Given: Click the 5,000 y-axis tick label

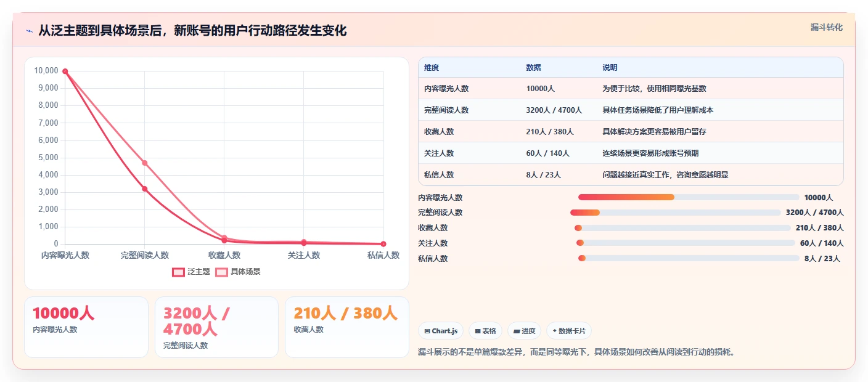Looking at the screenshot, I should tap(48, 158).
